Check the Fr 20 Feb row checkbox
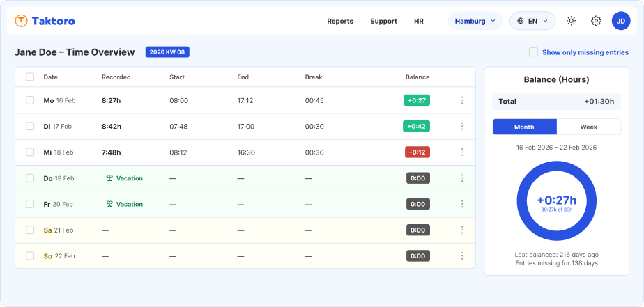This screenshot has height=307, width=644. click(30, 204)
